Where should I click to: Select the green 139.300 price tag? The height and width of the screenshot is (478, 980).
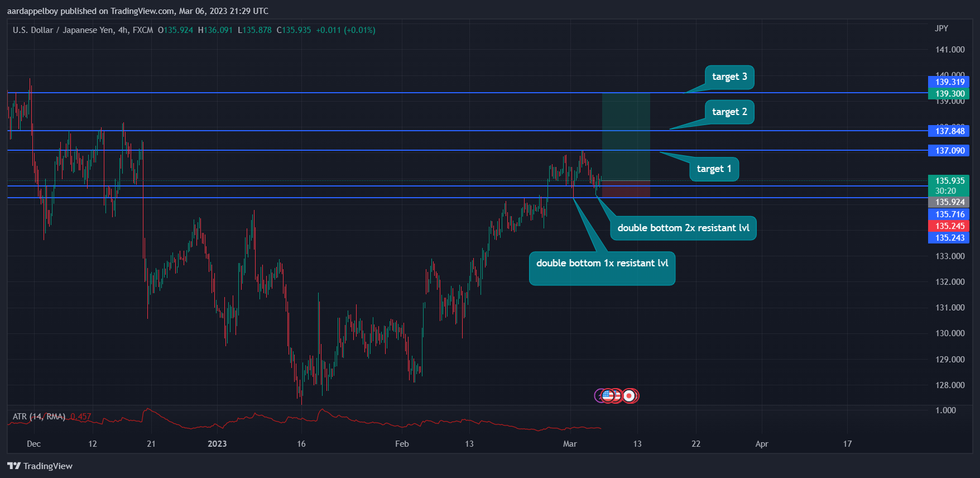point(949,94)
